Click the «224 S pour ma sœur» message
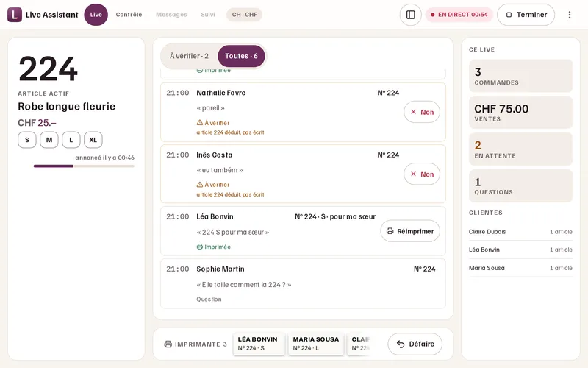 pyautogui.click(x=233, y=232)
